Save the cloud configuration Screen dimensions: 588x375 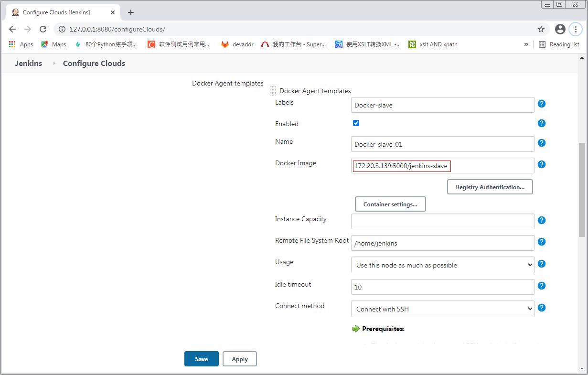202,359
